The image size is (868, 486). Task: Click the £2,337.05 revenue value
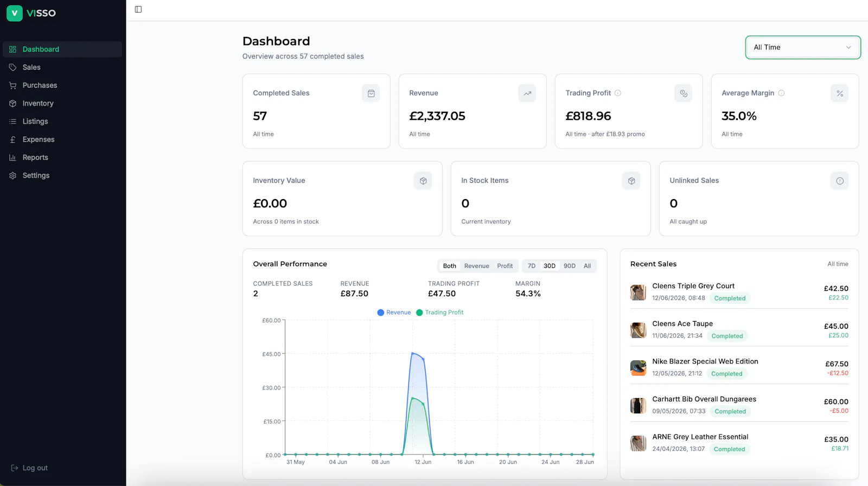point(437,116)
